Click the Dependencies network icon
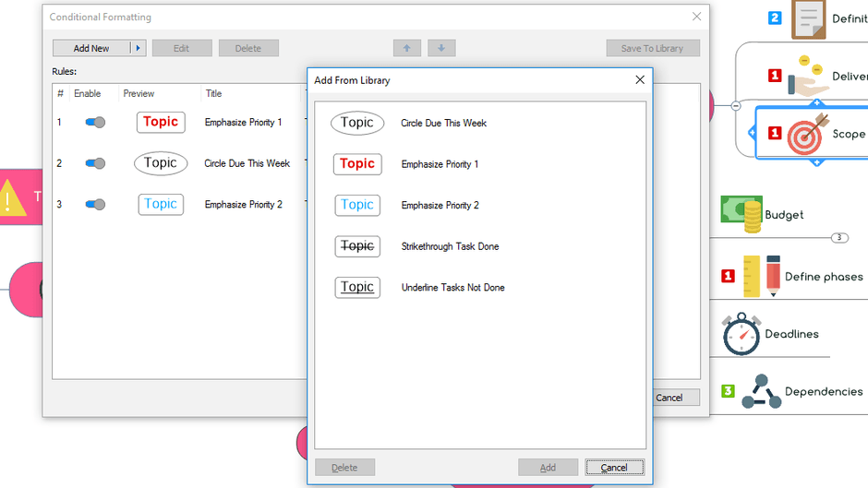The width and height of the screenshot is (868, 488). (761, 391)
